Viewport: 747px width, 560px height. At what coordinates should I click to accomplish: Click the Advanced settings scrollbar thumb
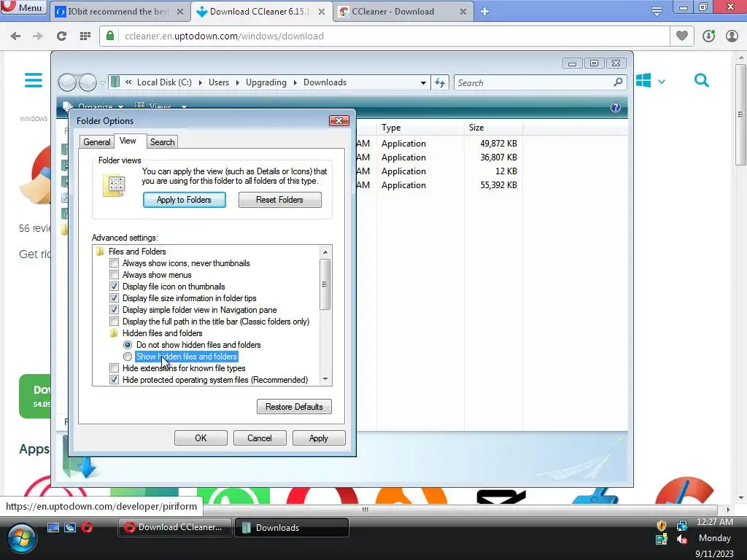[325, 284]
